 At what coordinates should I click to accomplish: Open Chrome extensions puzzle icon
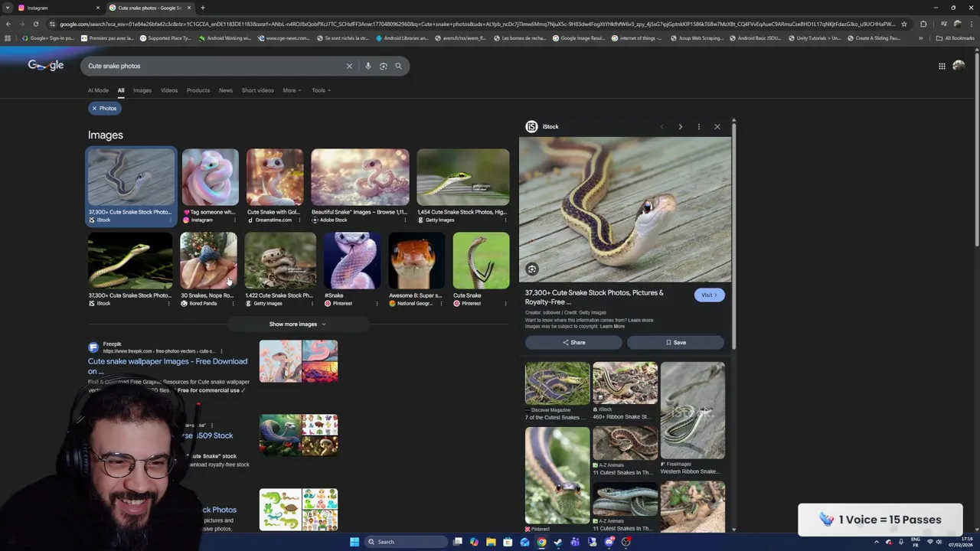pos(923,24)
